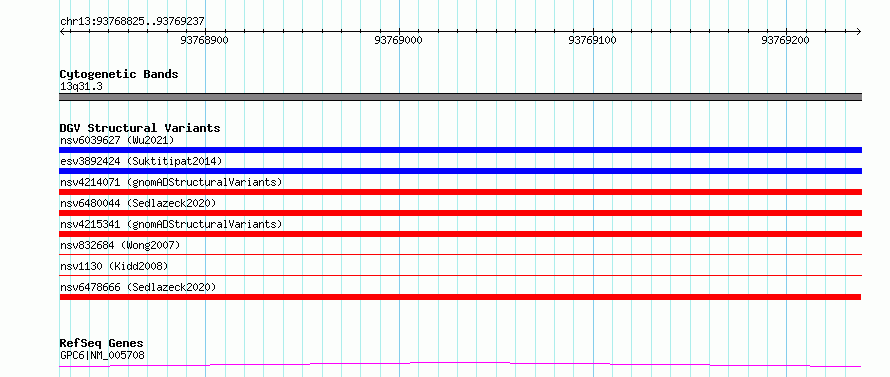Click the chr13:93768825..93769237 region label

pyautogui.click(x=132, y=21)
